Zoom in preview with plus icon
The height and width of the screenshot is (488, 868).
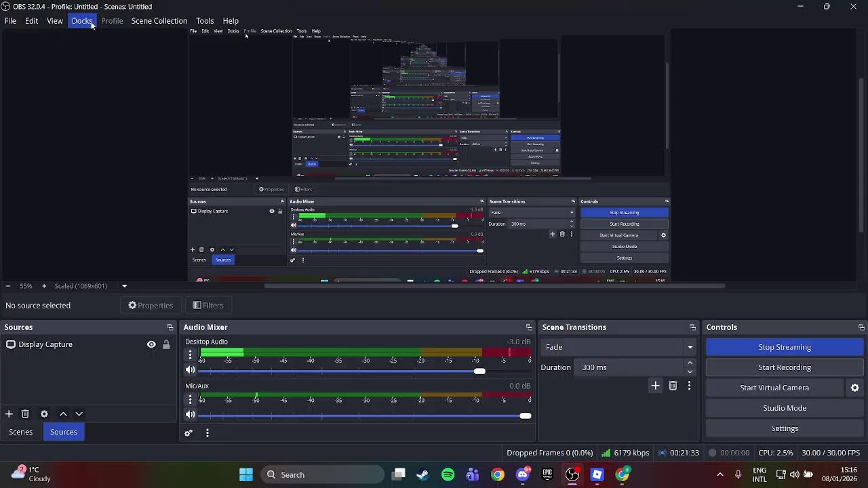[x=44, y=286]
